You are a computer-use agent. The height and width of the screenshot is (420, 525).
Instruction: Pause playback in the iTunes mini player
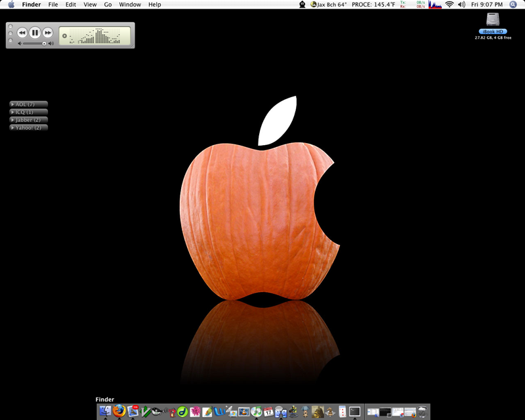click(35, 33)
